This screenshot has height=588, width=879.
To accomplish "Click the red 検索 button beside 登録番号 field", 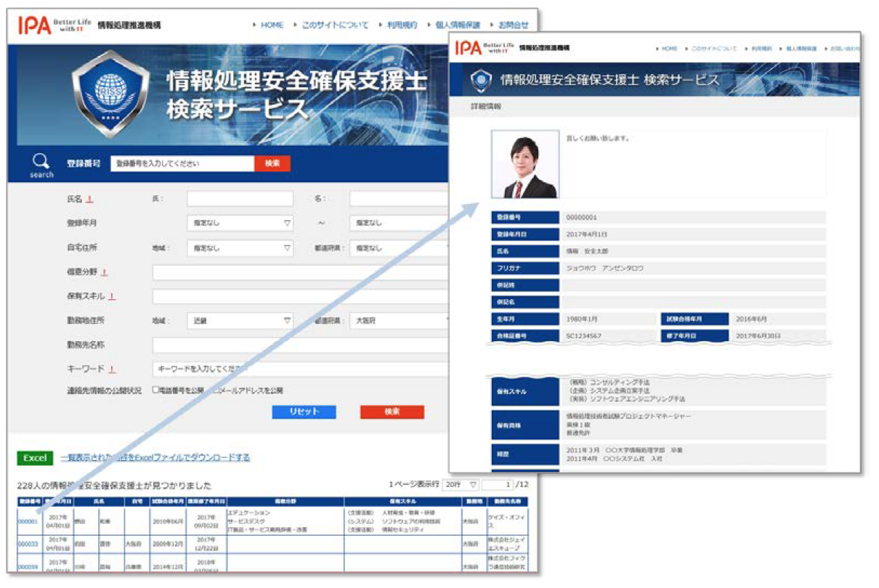I will 272,163.
